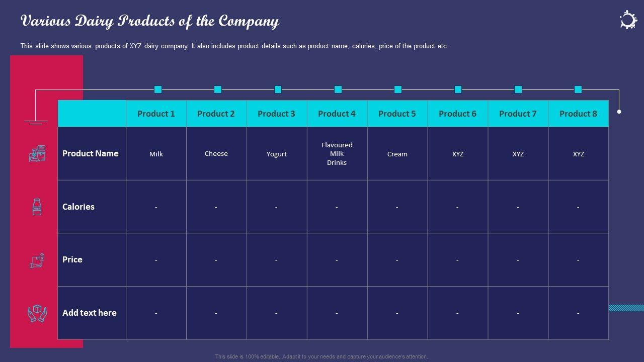Click the Product 7 column header

(518, 114)
